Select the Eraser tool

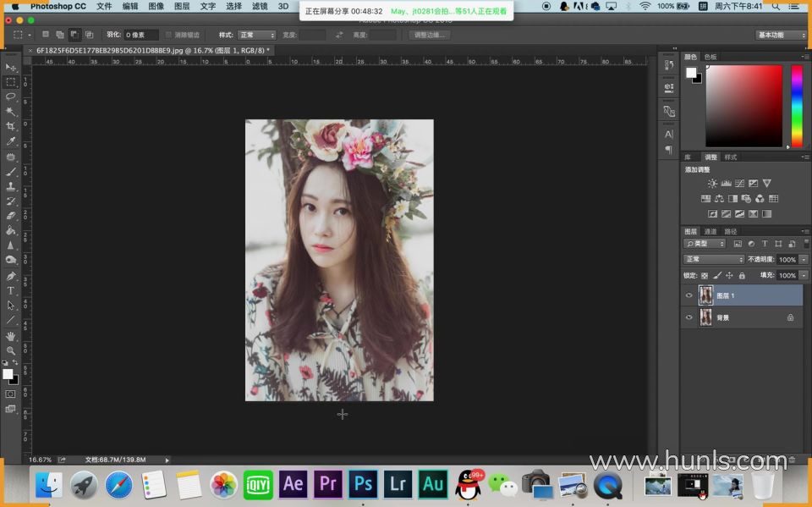point(10,216)
